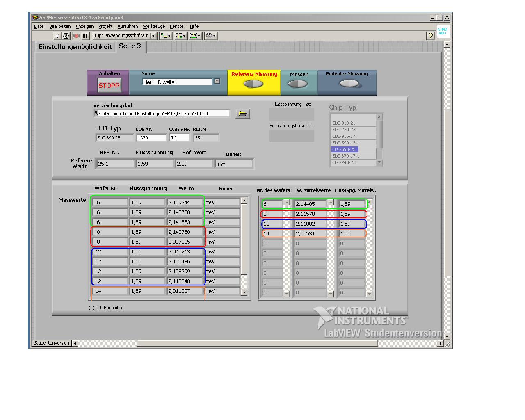Click the red Abort Execution icon
This screenshot has width=525, height=420.
pyautogui.click(x=76, y=36)
